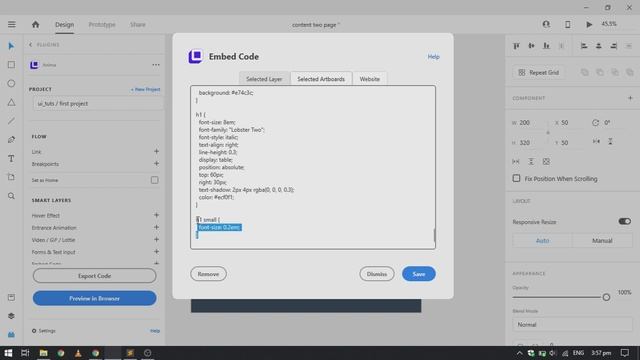Click Remove button
Image resolution: width=640 pixels, height=360 pixels.
coord(208,274)
